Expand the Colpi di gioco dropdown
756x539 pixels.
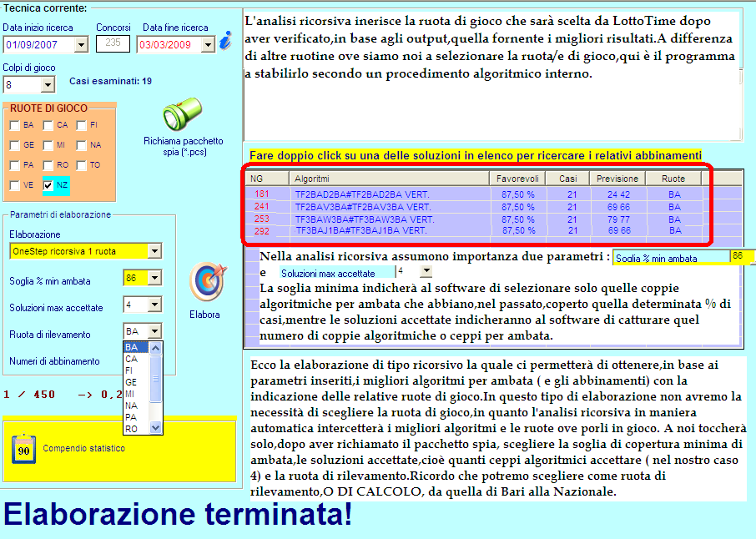48,85
